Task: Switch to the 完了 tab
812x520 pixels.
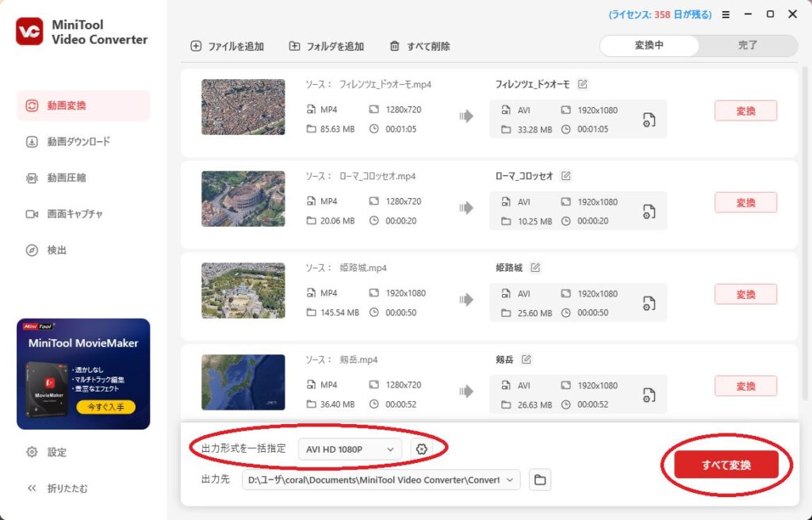Action: point(747,45)
